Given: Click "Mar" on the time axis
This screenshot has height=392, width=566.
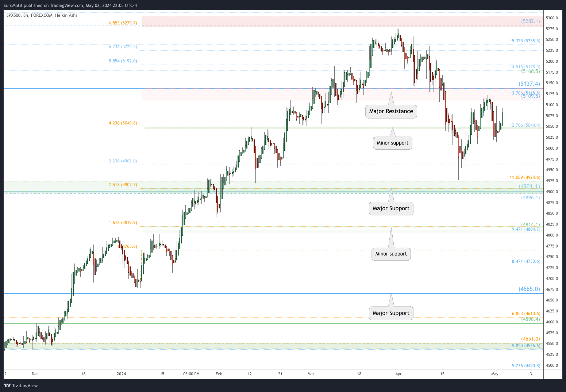Looking at the screenshot, I should (311, 374).
